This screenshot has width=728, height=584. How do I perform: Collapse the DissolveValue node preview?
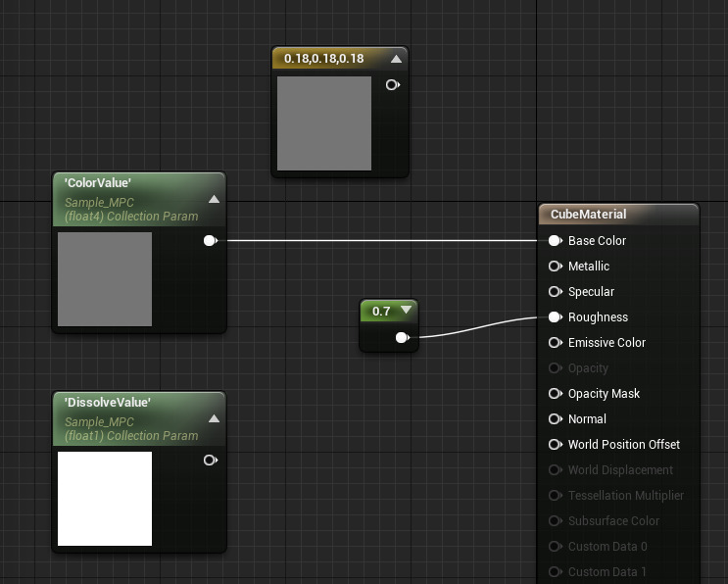[x=214, y=418]
